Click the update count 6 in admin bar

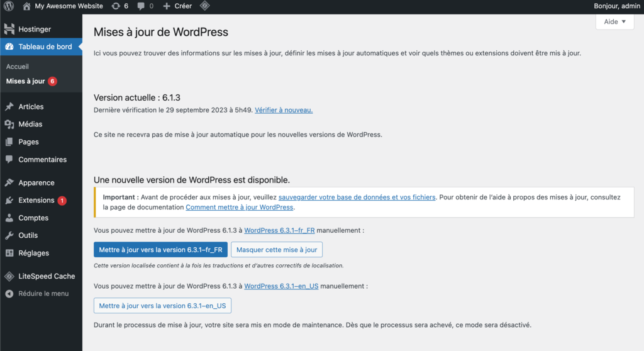pyautogui.click(x=126, y=6)
